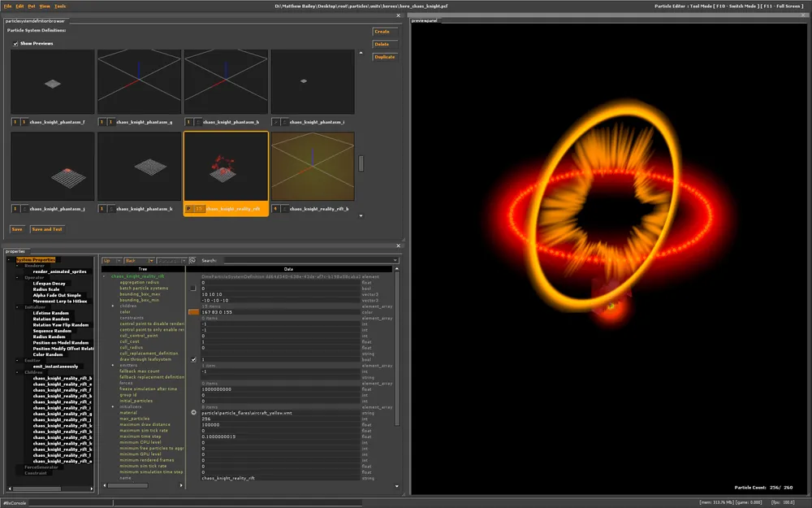Click the Duplicate button
The height and width of the screenshot is (508, 812).
click(384, 57)
